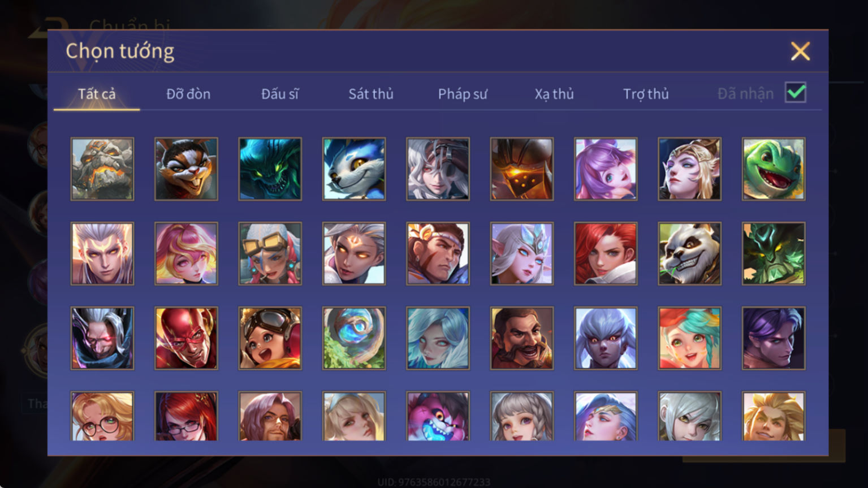
Task: Toggle the Đã nhận checkbox
Action: pyautogui.click(x=795, y=93)
